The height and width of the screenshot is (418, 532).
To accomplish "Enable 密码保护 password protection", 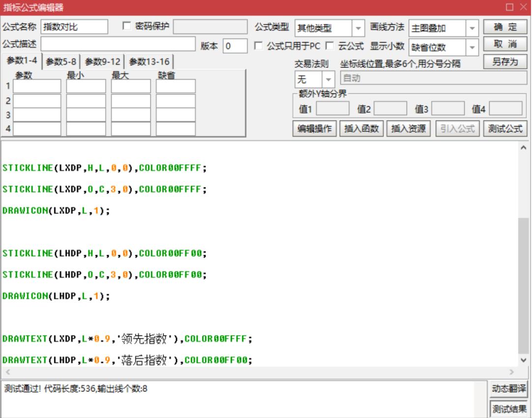I will click(126, 27).
